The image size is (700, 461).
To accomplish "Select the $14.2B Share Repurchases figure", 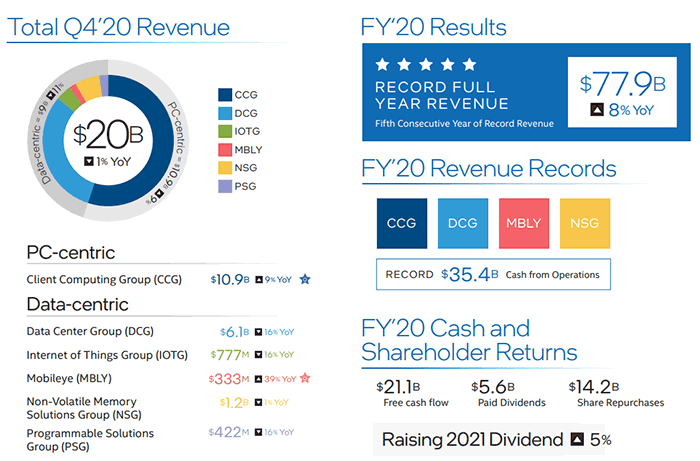I will point(594,387).
